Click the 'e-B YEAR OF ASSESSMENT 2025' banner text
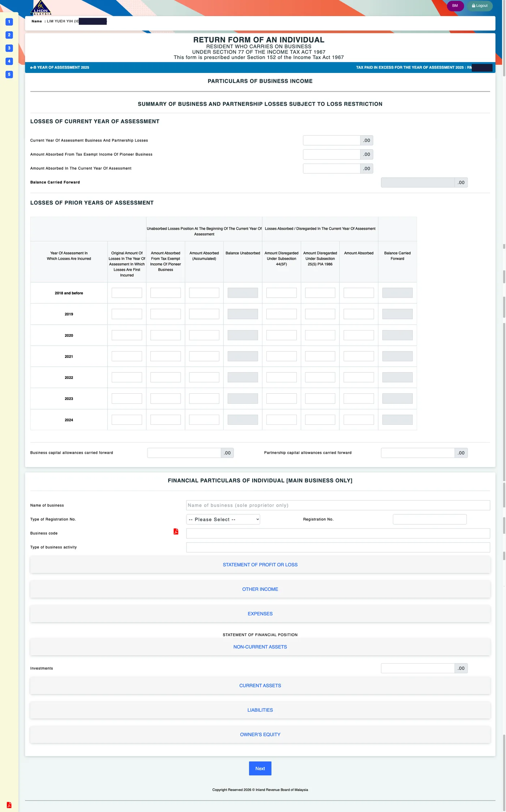The height and width of the screenshot is (812, 506). (x=60, y=68)
